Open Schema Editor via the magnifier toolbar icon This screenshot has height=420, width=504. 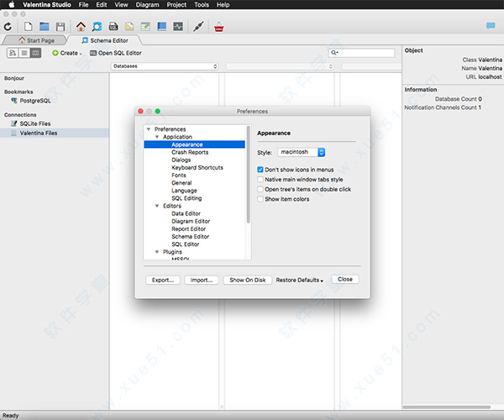point(97,27)
